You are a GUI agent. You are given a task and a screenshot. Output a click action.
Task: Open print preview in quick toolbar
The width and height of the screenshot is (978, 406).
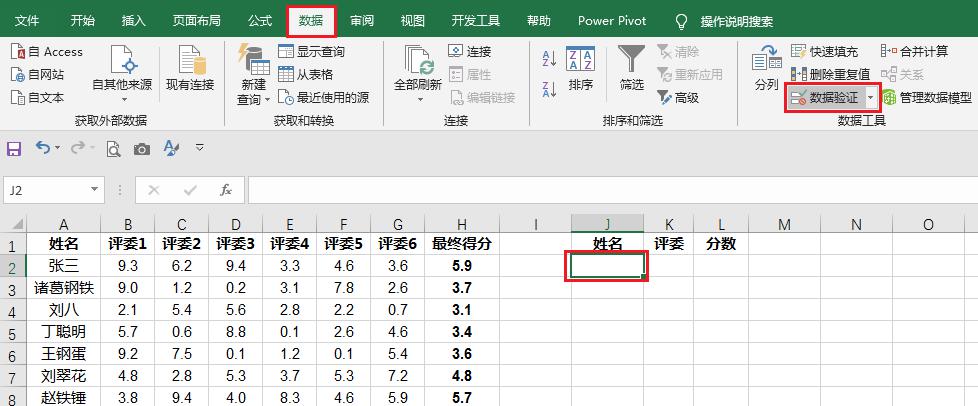(x=113, y=148)
